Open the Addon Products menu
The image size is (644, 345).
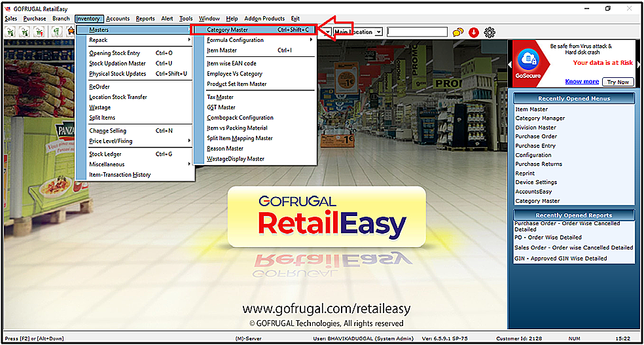point(264,18)
